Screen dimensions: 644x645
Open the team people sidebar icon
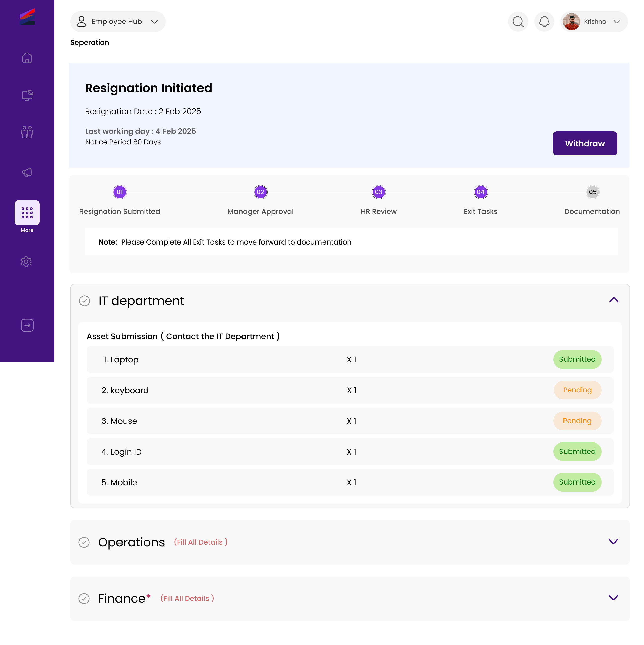(27, 132)
